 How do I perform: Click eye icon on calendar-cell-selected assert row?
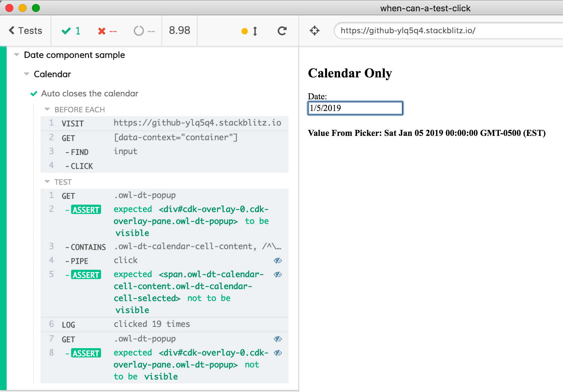pos(278,274)
